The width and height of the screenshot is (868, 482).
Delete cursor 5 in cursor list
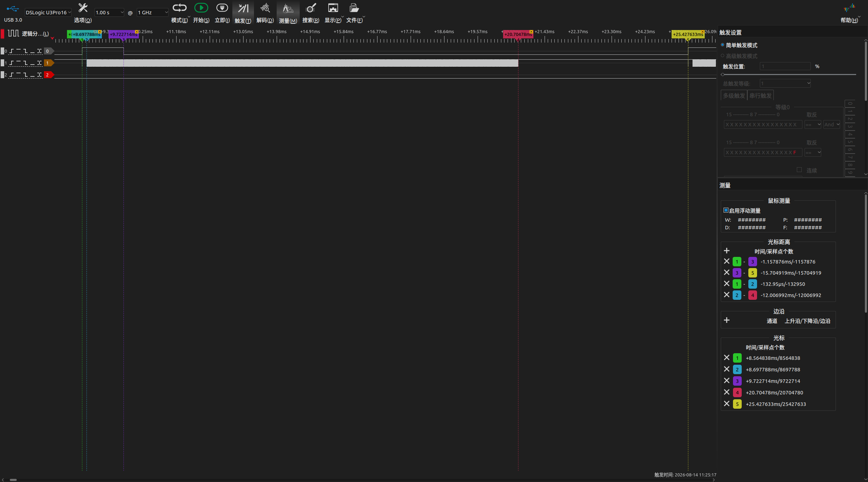727,404
